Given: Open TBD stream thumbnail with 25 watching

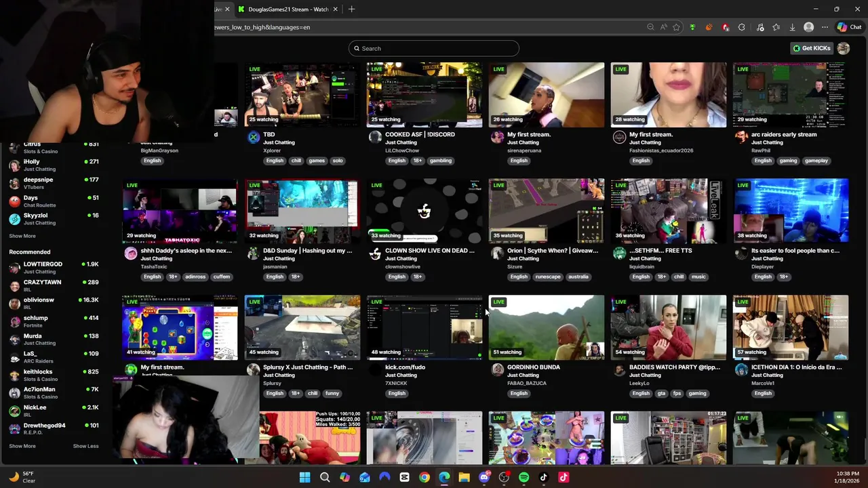Looking at the screenshot, I should 302,95.
